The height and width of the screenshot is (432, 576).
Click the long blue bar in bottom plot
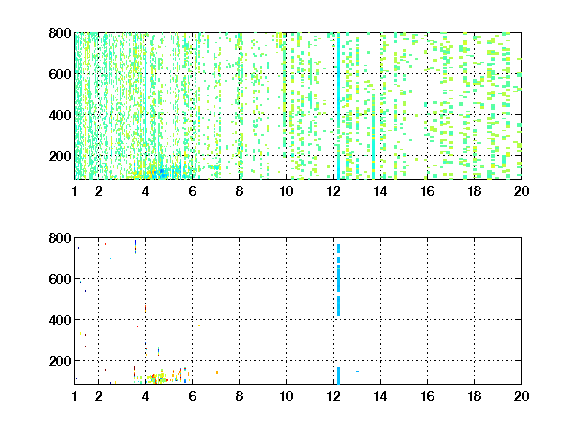tap(338, 280)
